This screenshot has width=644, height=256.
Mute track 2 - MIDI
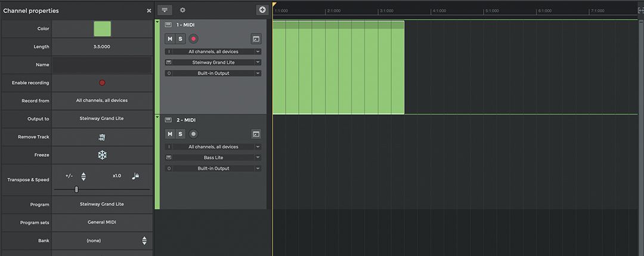pos(170,134)
